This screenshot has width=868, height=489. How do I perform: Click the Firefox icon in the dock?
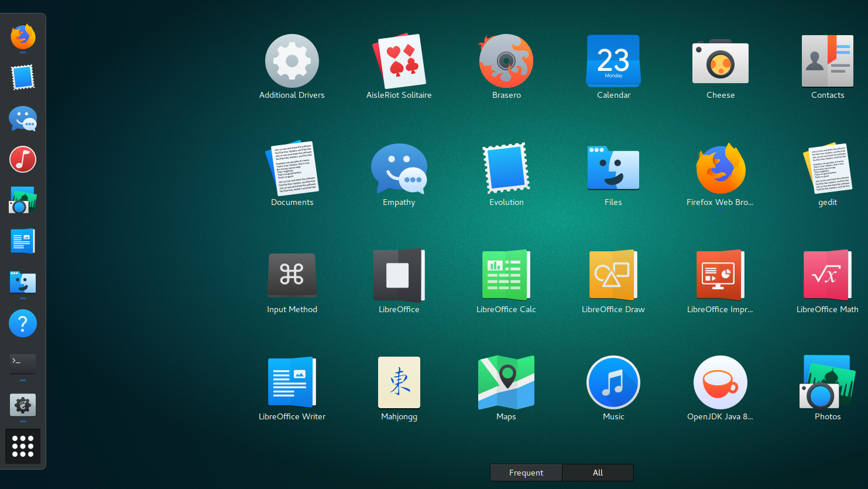tap(23, 36)
